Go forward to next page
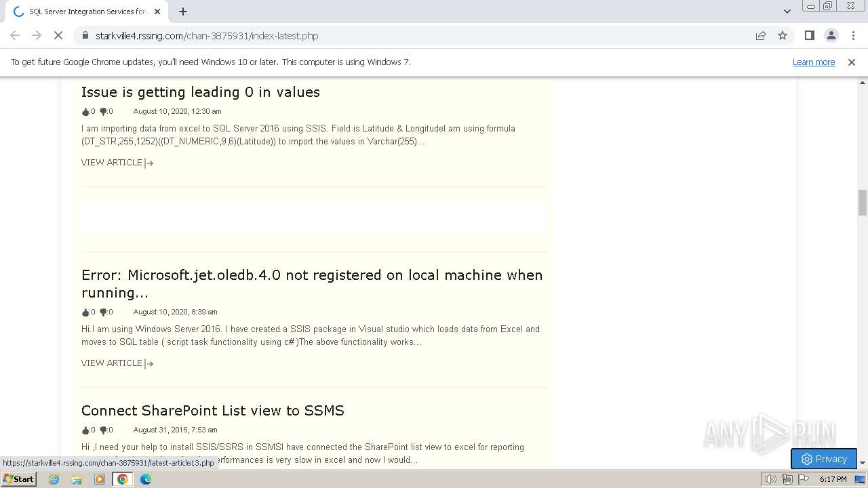Viewport: 868px width, 488px height. click(x=37, y=35)
